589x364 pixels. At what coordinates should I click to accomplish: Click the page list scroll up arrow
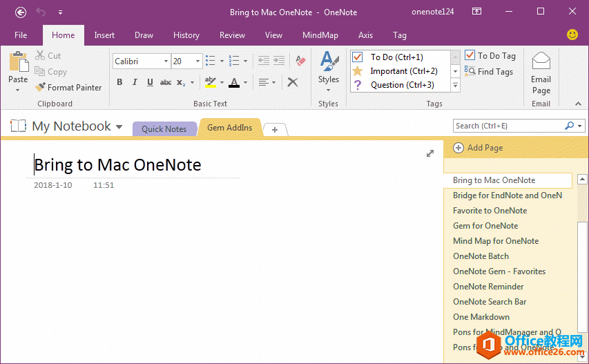click(582, 179)
